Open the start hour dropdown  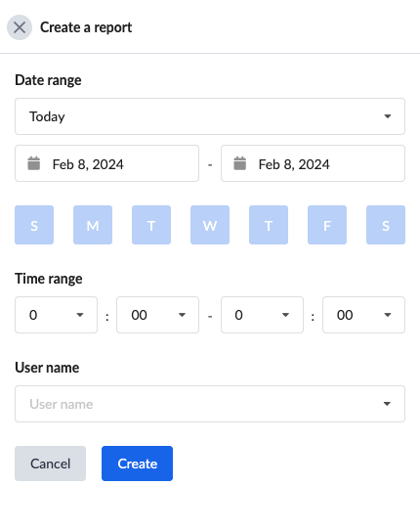click(56, 315)
